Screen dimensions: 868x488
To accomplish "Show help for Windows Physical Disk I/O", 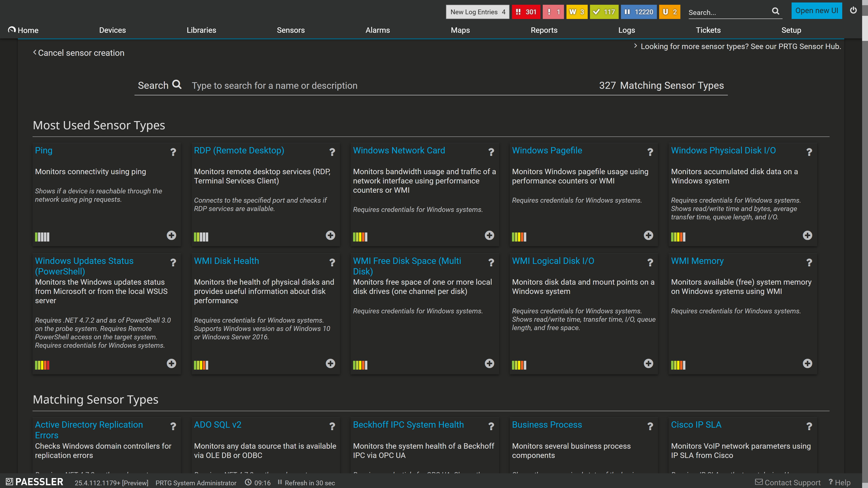I will click(809, 152).
